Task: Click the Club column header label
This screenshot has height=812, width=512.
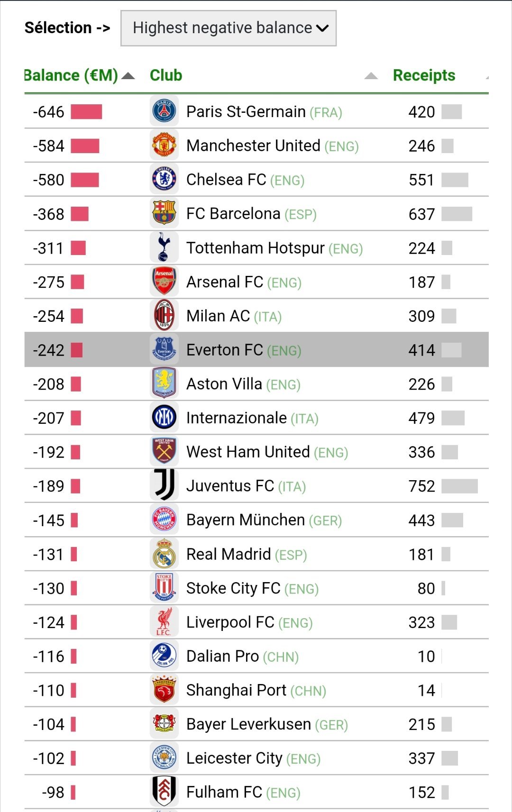Action: coord(166,75)
